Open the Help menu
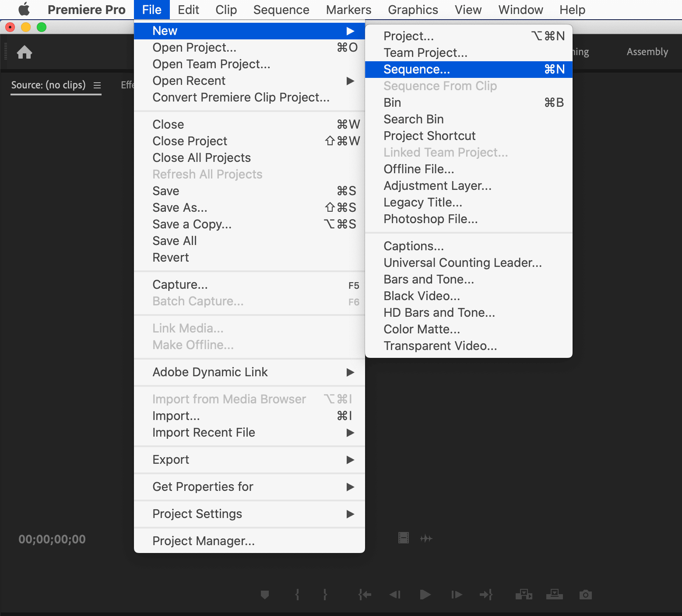This screenshot has height=616, width=682. (573, 10)
